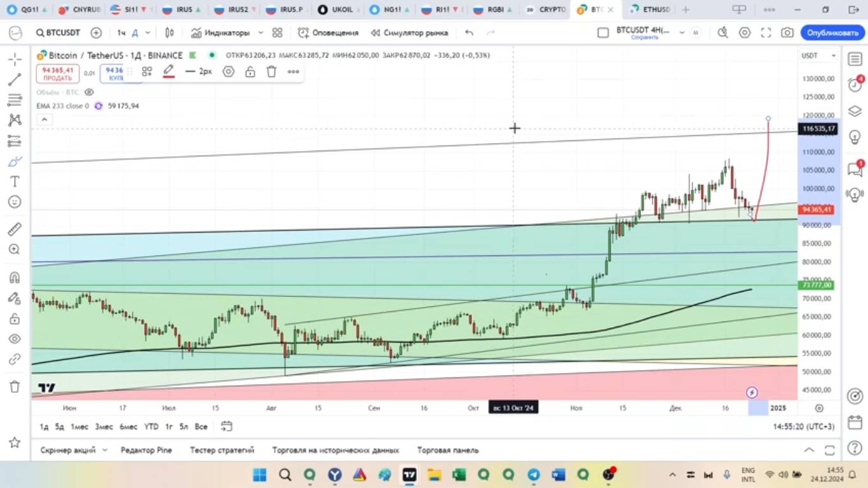
Task: Open the emoji icons tool
Action: click(x=15, y=201)
